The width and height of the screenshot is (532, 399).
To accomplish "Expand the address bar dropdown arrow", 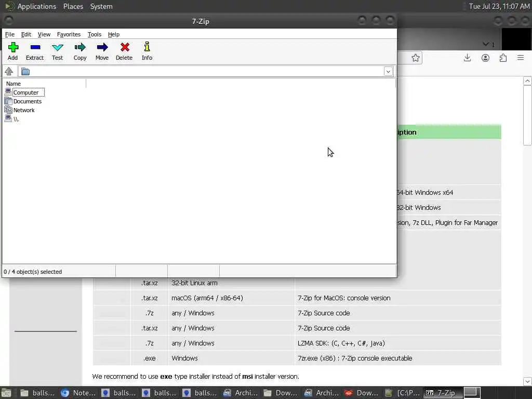I will pos(388,71).
